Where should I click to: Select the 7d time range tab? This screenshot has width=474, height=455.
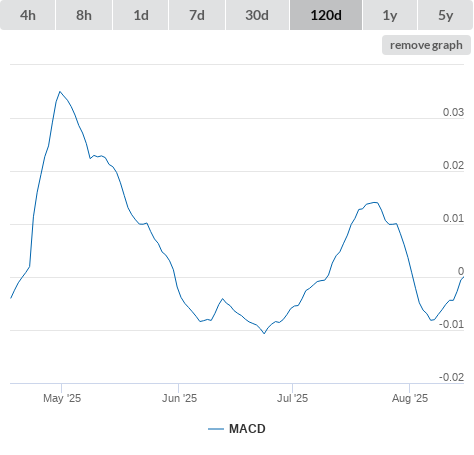coord(197,15)
